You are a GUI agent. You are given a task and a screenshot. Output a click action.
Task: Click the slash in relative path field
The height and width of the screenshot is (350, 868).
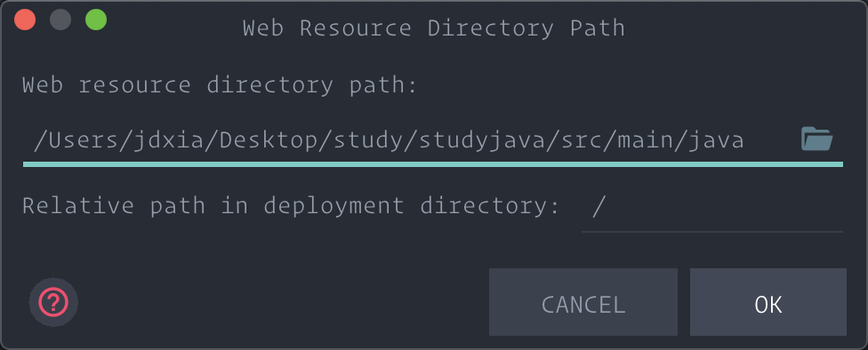coord(599,207)
